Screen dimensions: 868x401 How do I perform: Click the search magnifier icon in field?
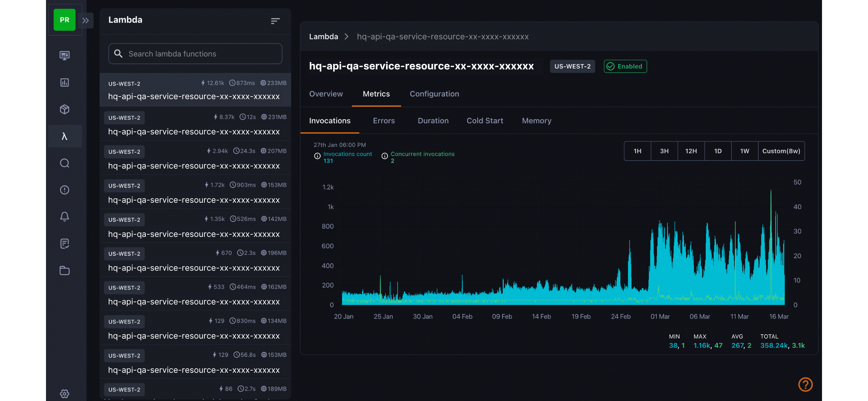(x=118, y=54)
